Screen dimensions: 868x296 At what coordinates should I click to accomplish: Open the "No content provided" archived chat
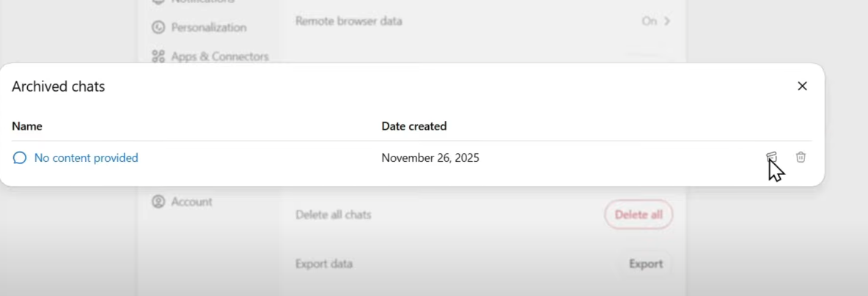[x=86, y=158]
